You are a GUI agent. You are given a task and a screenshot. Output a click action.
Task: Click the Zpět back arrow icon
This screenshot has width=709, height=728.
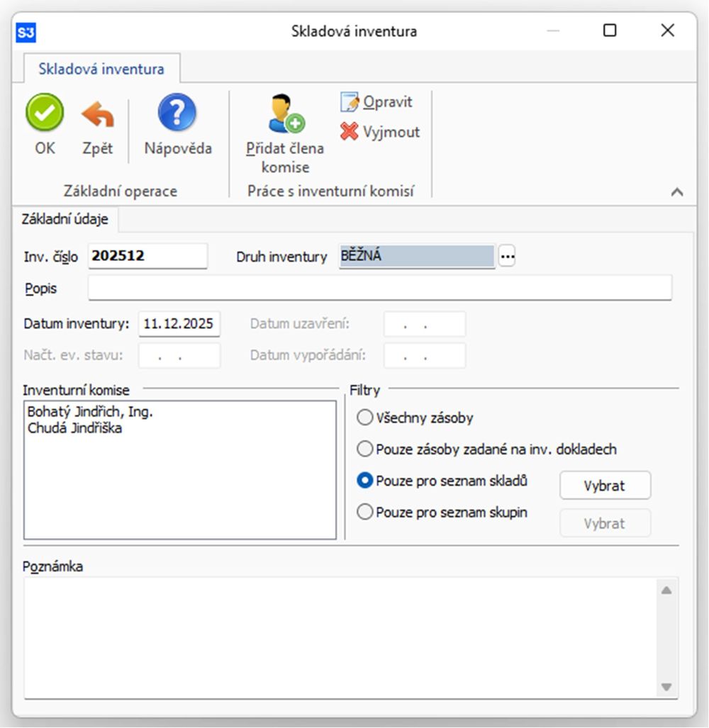pyautogui.click(x=97, y=114)
